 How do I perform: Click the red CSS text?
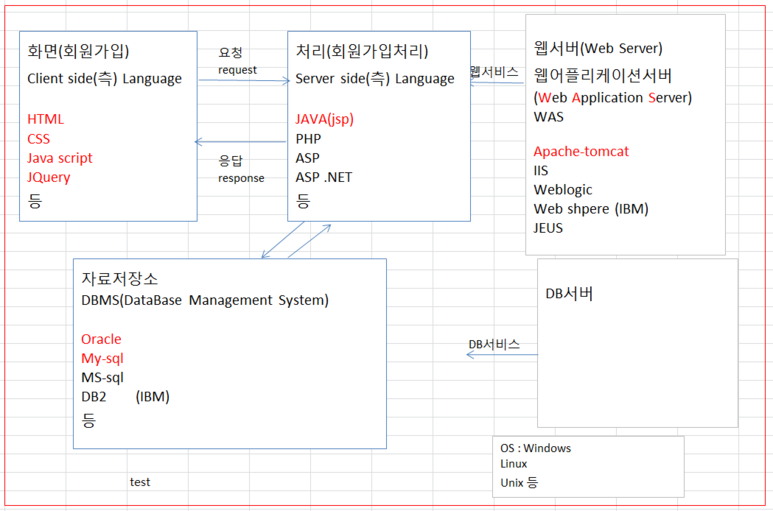(38, 138)
